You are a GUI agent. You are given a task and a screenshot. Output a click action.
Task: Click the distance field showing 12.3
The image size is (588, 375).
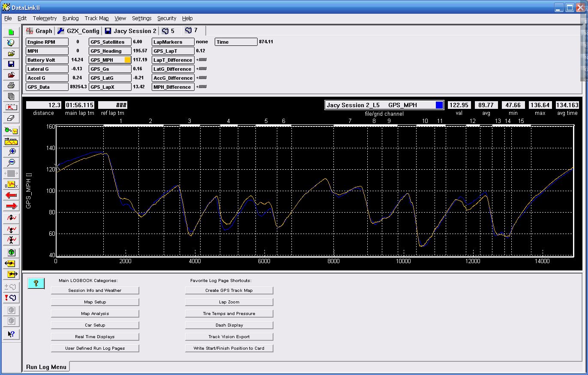(x=44, y=105)
